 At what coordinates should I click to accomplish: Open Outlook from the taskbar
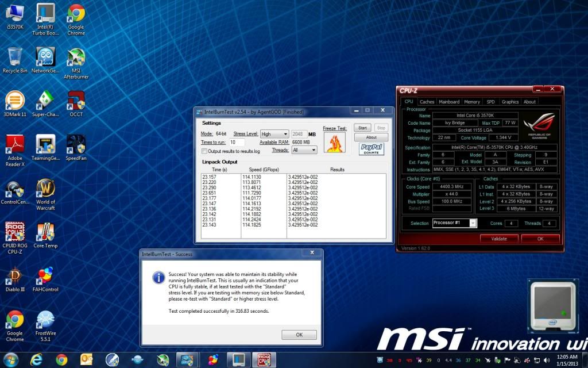(86, 360)
